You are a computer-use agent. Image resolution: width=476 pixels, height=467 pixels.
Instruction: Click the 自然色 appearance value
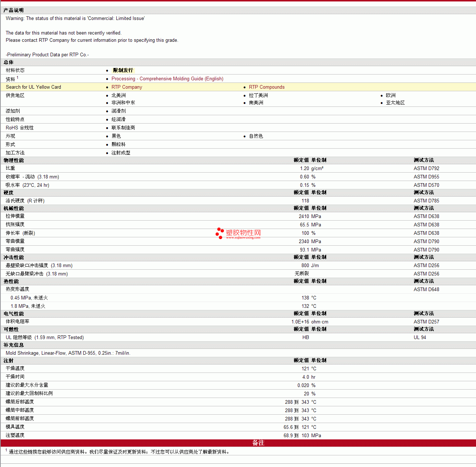pyautogui.click(x=256, y=136)
